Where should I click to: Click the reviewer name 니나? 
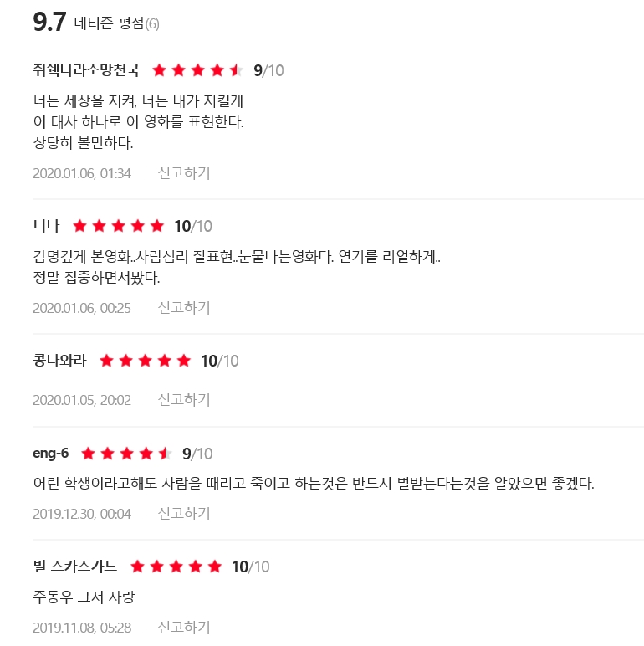tap(46, 226)
